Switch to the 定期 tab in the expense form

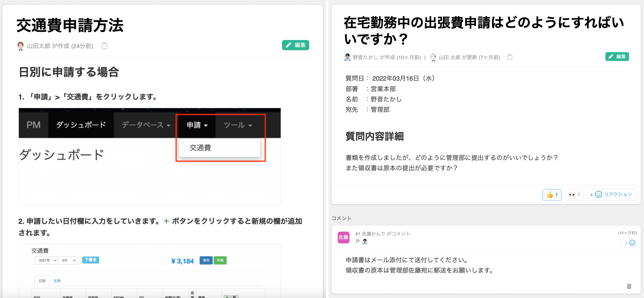click(x=57, y=281)
